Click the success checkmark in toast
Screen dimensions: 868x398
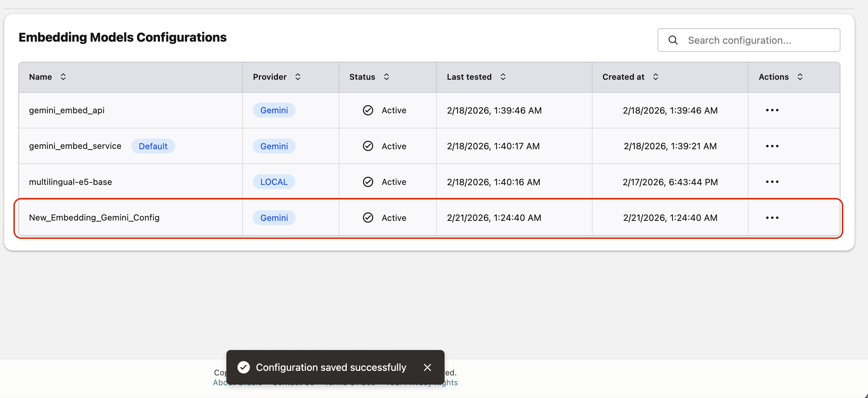(x=244, y=367)
